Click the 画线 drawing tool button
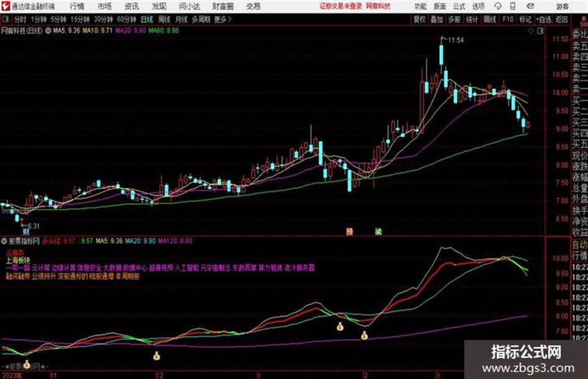This screenshot has height=379, width=588. pyautogui.click(x=490, y=19)
